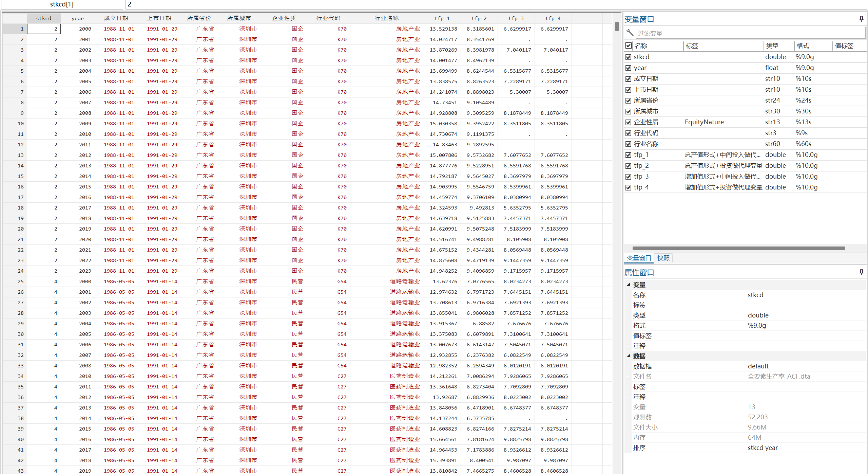Expand the 文件名 property row

628,377
